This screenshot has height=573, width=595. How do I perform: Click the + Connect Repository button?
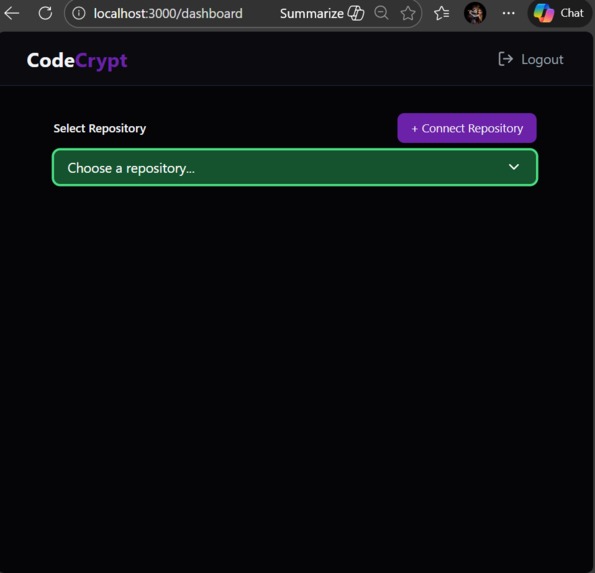(467, 128)
